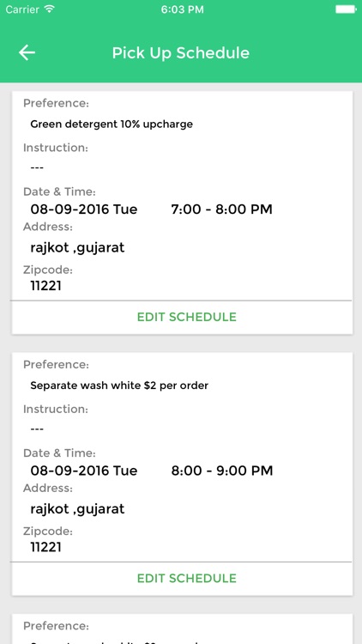362x644 pixels.
Task: Tap second card's rajkot ,gujarat address
Action: click(77, 509)
